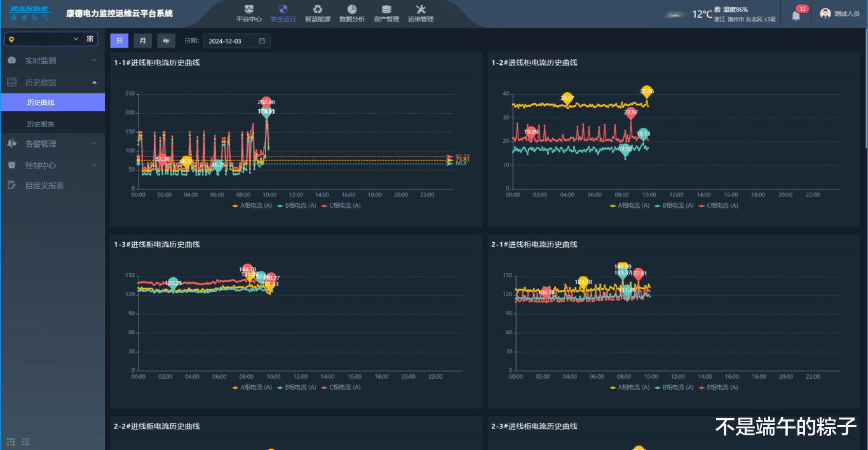This screenshot has height=450, width=868.
Task: Open the 数据分析 pie chart icon
Action: pos(352,9)
